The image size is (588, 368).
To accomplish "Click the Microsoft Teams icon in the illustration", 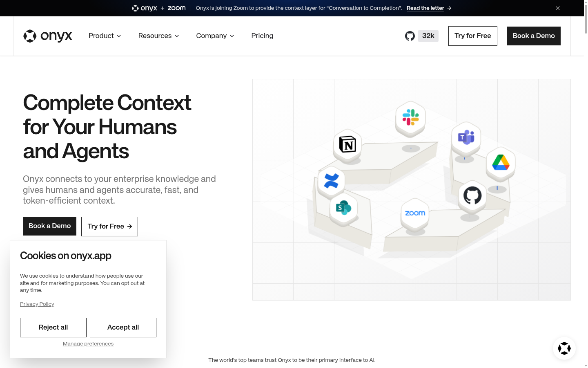I will (x=466, y=137).
